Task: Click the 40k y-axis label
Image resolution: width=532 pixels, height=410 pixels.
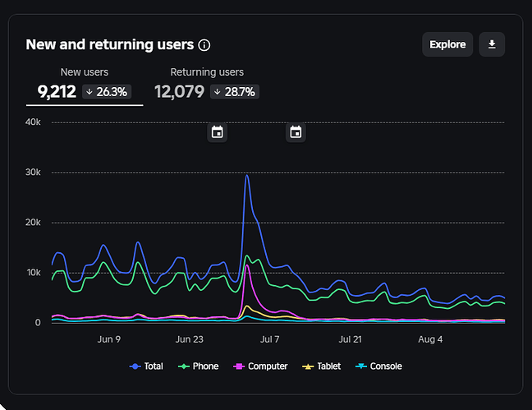Action: pos(33,122)
